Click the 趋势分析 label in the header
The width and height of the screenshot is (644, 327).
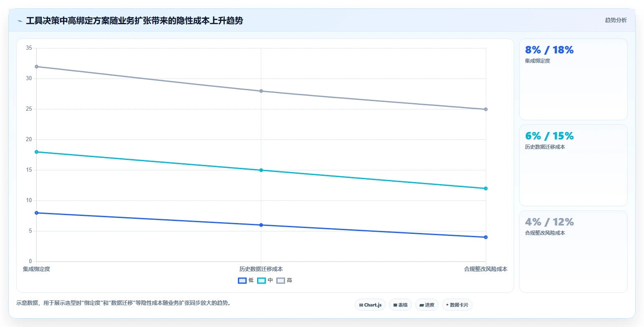(x=616, y=20)
